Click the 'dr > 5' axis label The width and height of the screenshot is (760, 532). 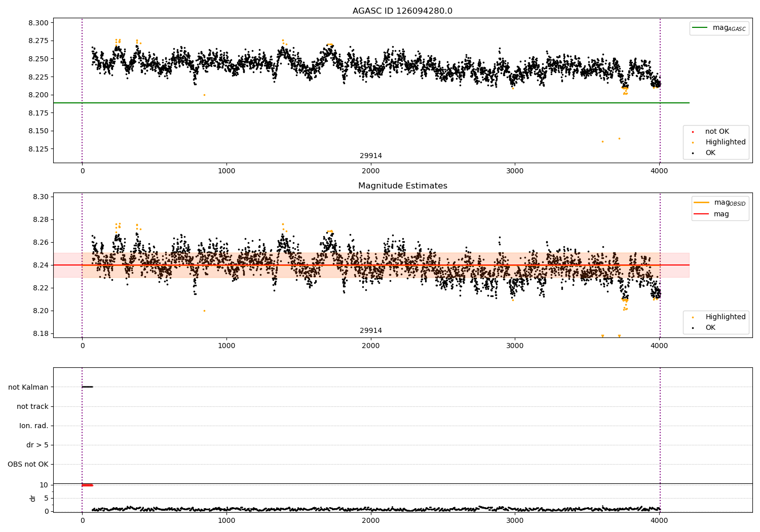click(x=37, y=445)
